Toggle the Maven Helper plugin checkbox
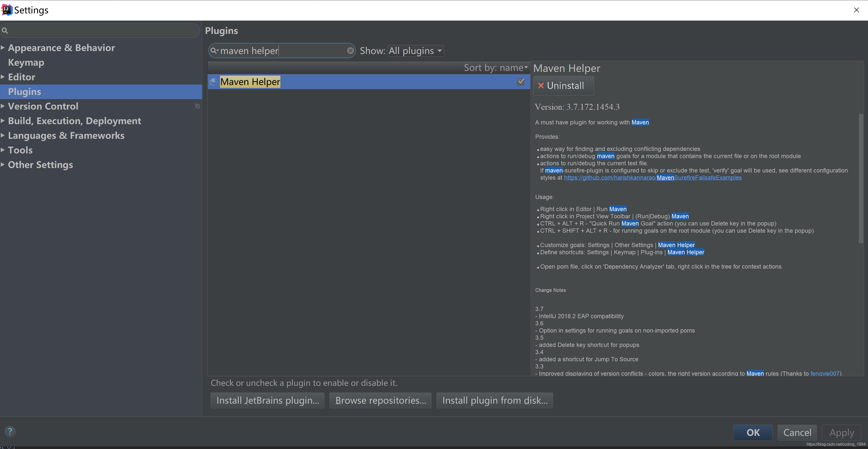The image size is (868, 449). [x=521, y=81]
